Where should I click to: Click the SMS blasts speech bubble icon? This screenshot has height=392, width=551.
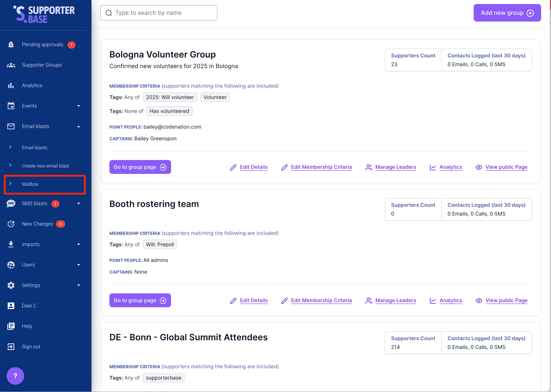[x=11, y=203]
